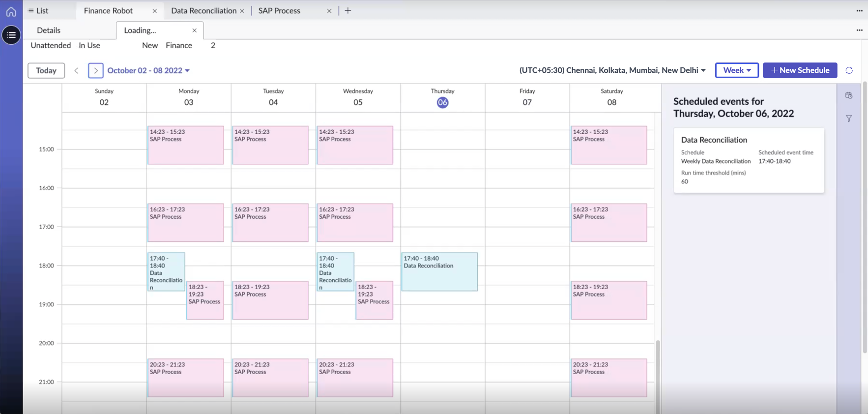
Task: Switch to the SAP Process tab
Action: click(279, 10)
